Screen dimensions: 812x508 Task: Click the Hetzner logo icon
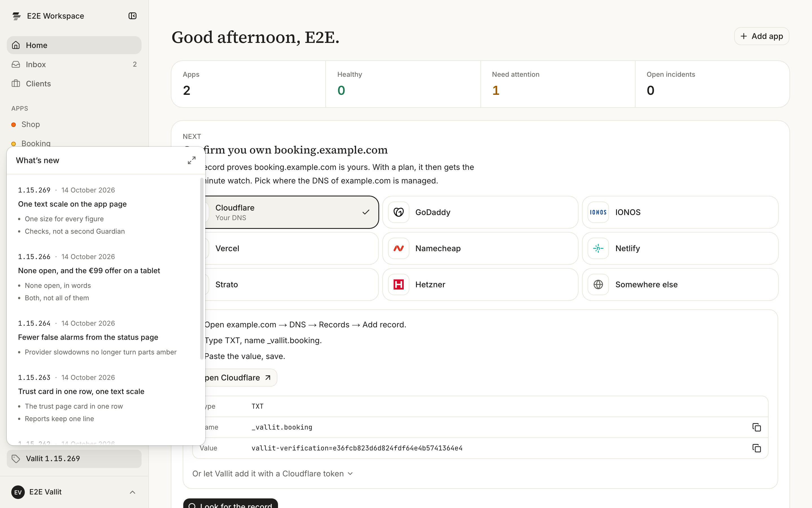399,284
